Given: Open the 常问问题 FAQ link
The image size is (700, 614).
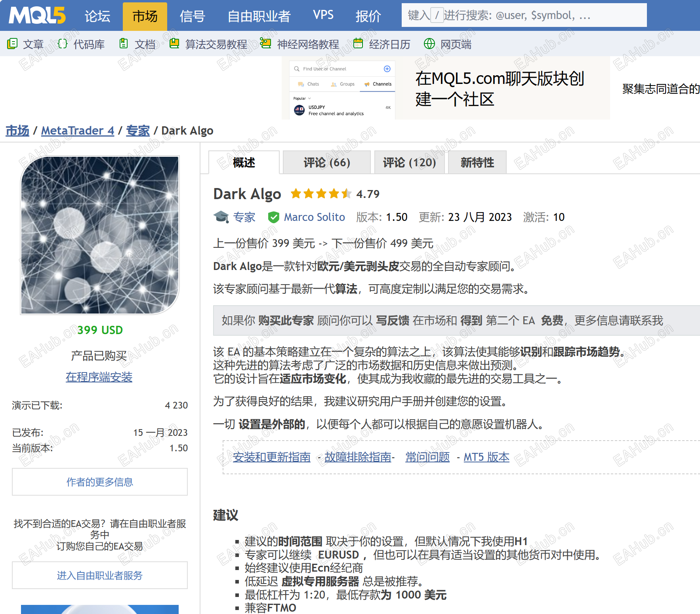Looking at the screenshot, I should (427, 457).
